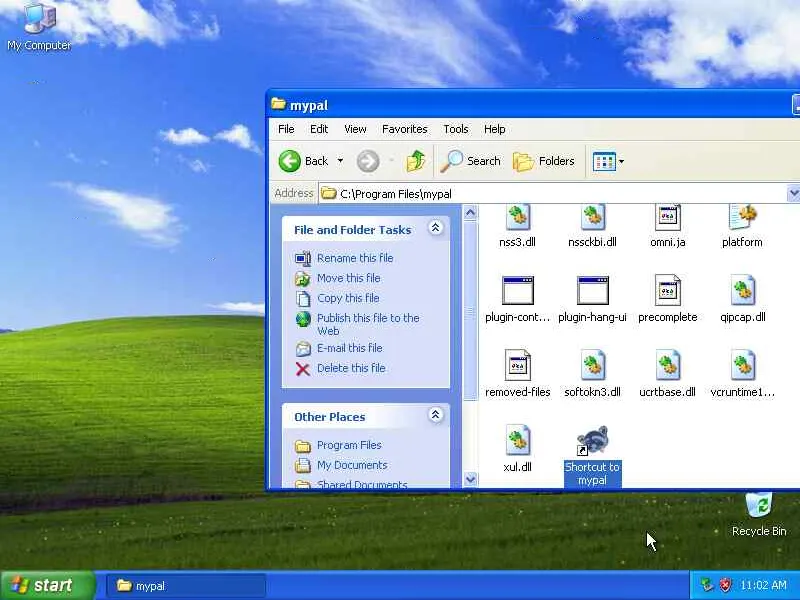
Task: Click Copy this file link
Action: click(348, 298)
